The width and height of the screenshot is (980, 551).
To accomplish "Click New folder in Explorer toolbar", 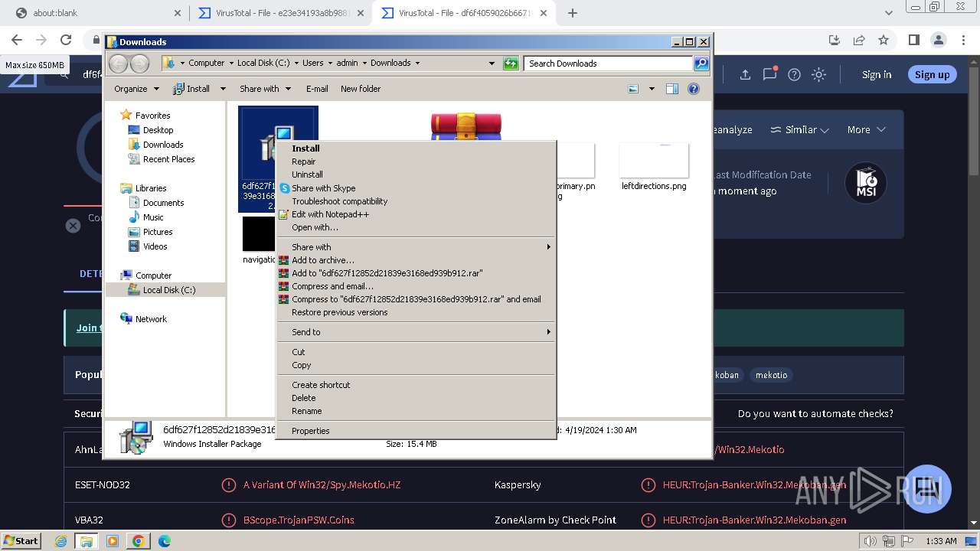I will pyautogui.click(x=361, y=89).
